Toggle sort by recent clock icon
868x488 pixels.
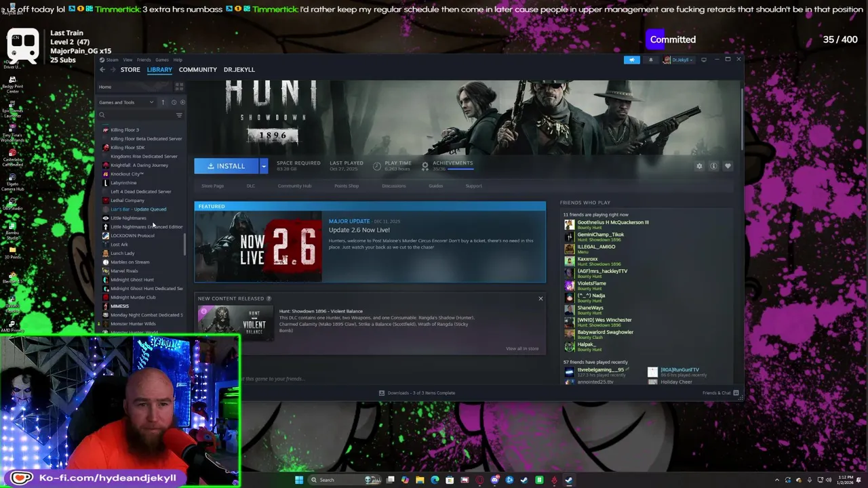[x=174, y=102]
